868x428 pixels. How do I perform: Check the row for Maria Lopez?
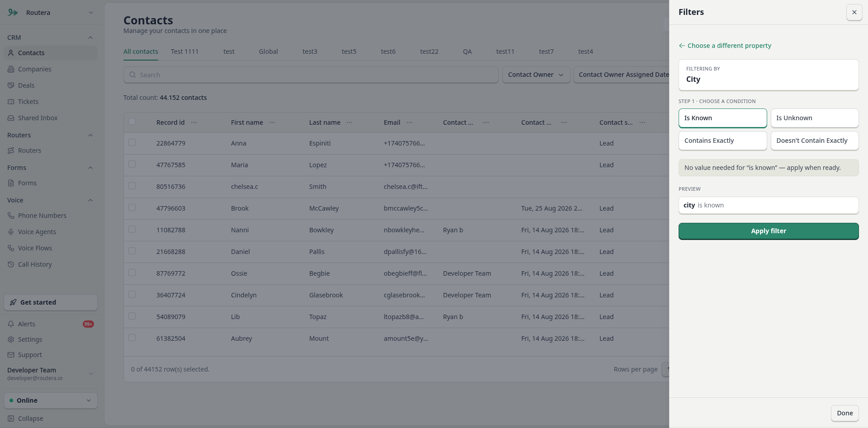[x=132, y=164]
